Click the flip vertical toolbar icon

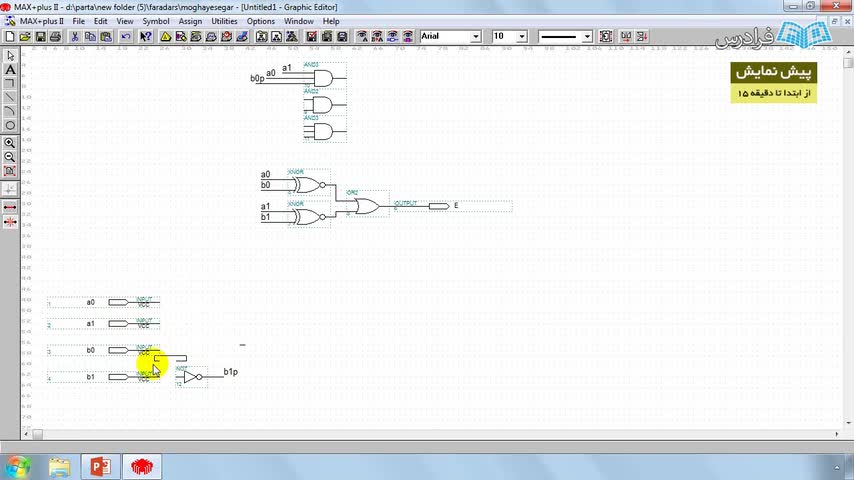pos(642,37)
